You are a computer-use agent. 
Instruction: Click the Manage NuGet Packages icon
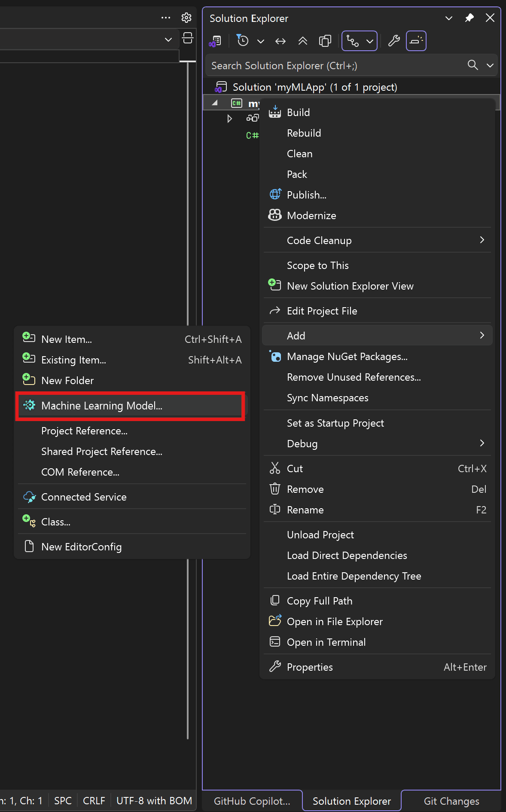[x=275, y=356]
